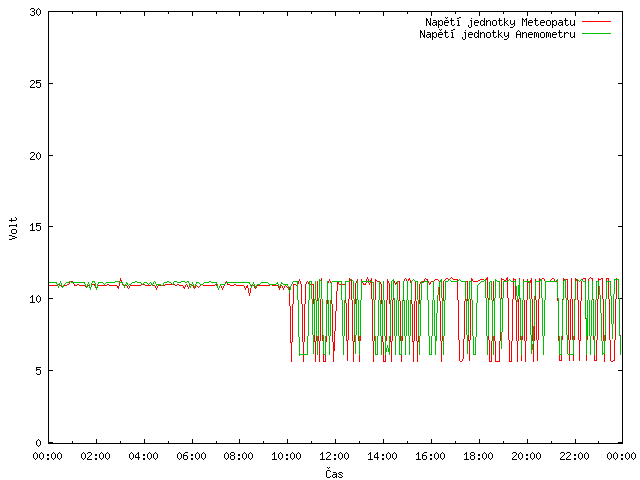Click the 10:00 time label
Viewport: 640px width, 480px height.
click(x=287, y=456)
